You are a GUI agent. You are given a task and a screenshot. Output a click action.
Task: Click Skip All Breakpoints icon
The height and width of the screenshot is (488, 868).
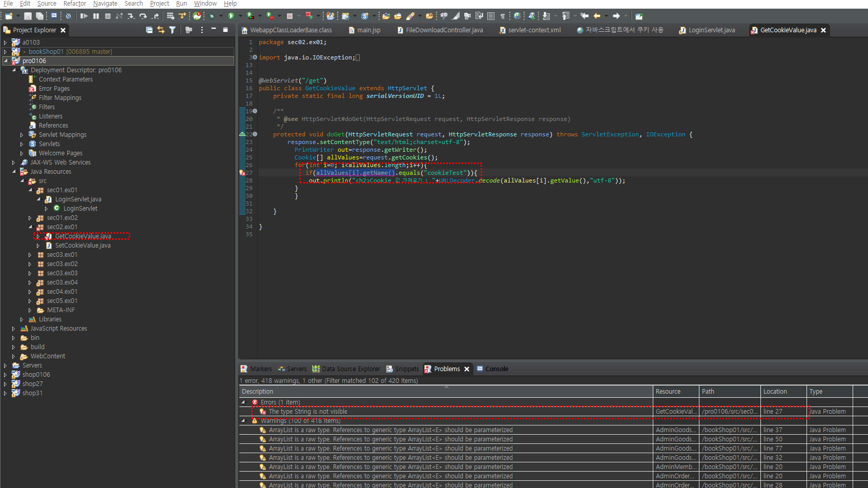click(x=68, y=16)
